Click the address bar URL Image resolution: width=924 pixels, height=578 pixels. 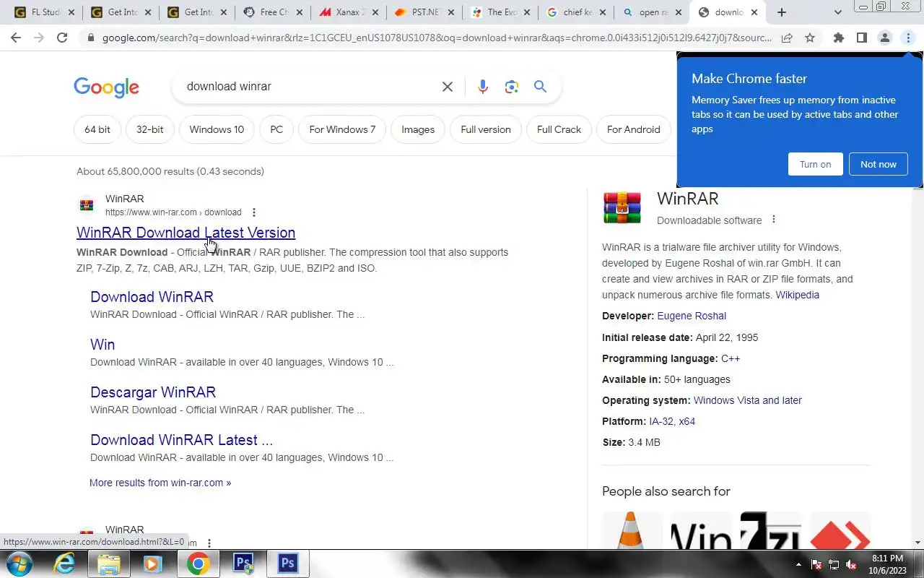(436, 38)
